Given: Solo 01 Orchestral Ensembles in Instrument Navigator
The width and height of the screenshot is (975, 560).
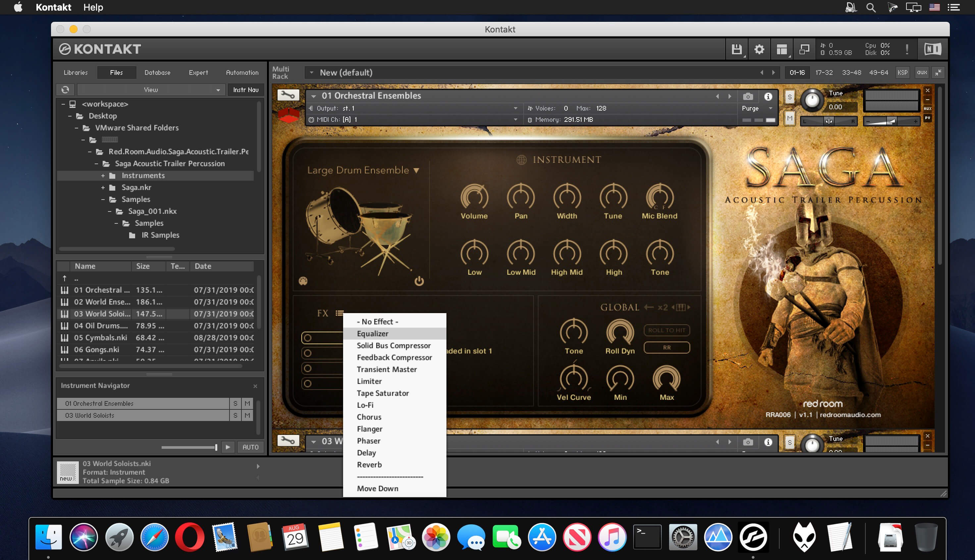Looking at the screenshot, I should point(235,403).
